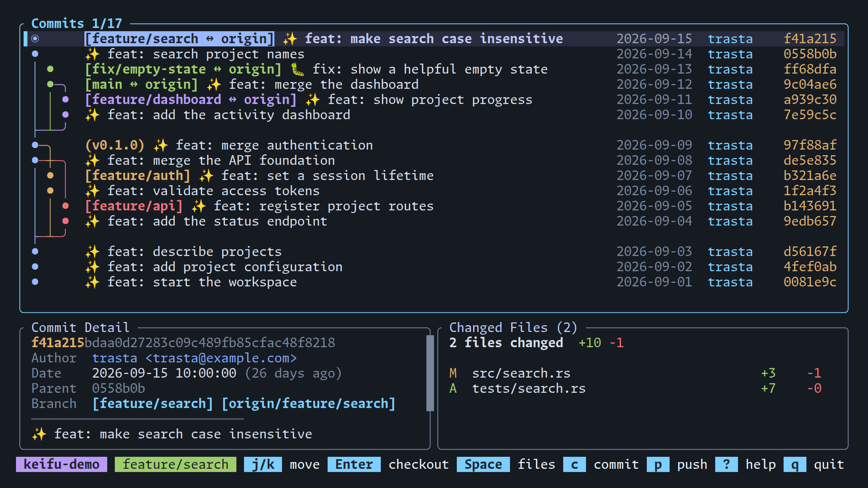Click the selected commit's circle graph node
868x488 pixels.
35,39
